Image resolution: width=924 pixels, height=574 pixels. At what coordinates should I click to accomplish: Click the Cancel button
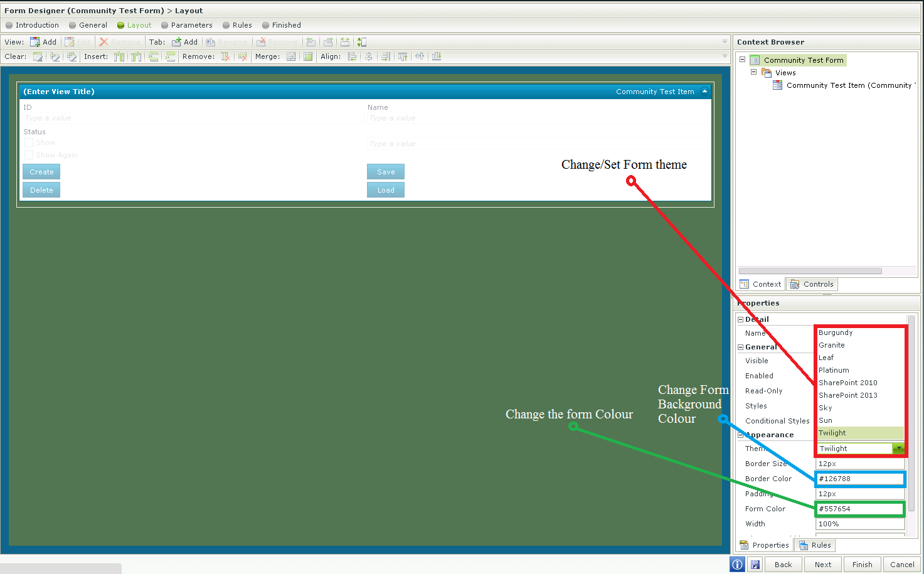pos(902,565)
